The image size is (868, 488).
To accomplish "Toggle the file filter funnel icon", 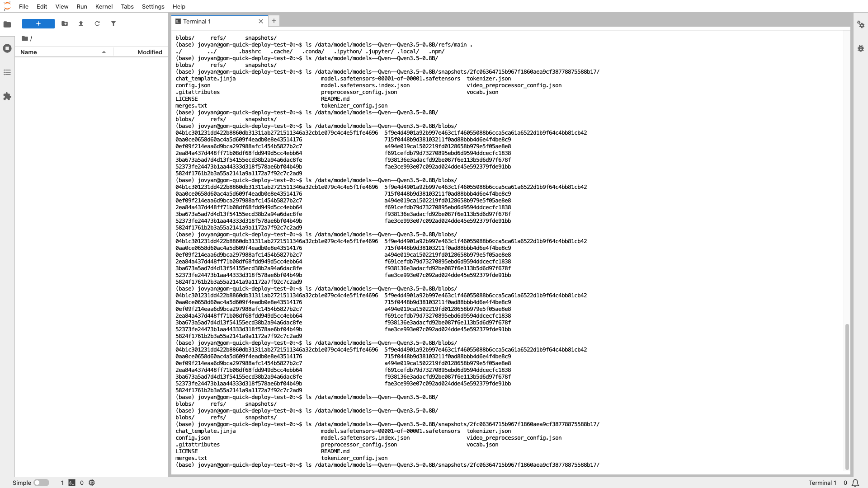I will point(113,23).
